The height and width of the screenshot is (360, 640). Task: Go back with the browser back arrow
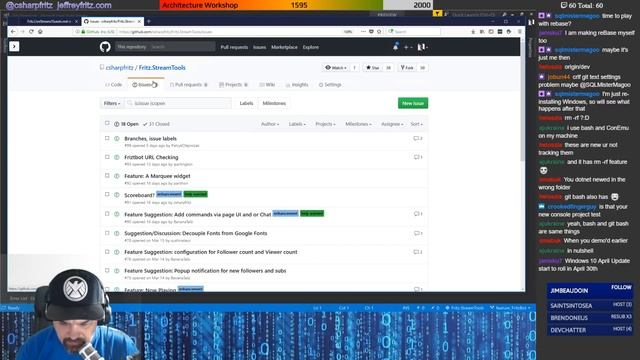pos(13,31)
